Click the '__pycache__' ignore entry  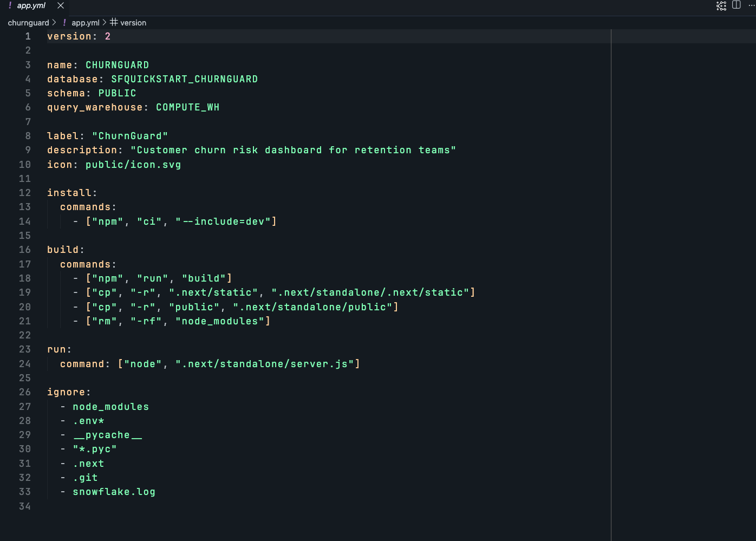coord(108,435)
